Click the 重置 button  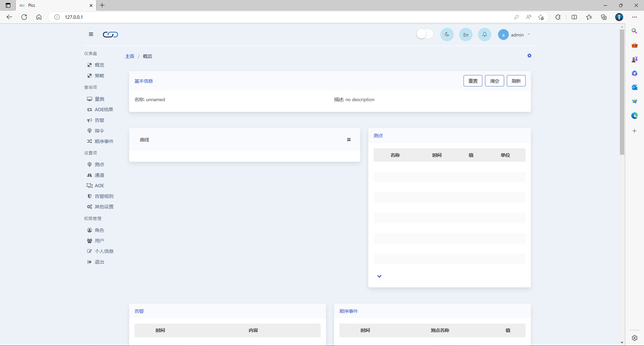click(473, 81)
